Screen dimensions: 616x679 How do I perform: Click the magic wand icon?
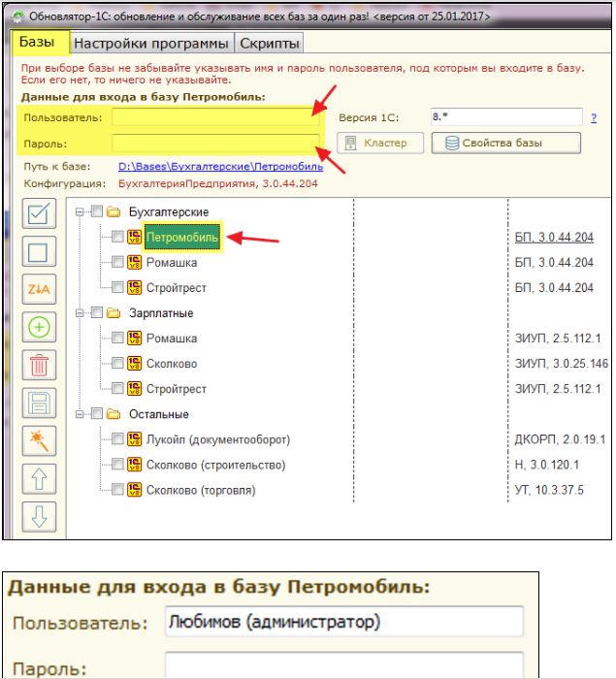[39, 440]
